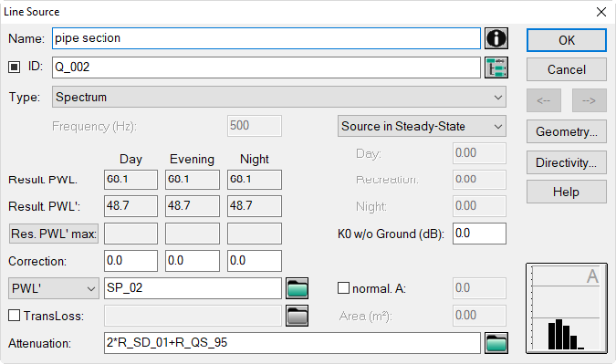Enable the TransLoss checkbox
Viewport: 616px width, 364px height.
(x=14, y=316)
